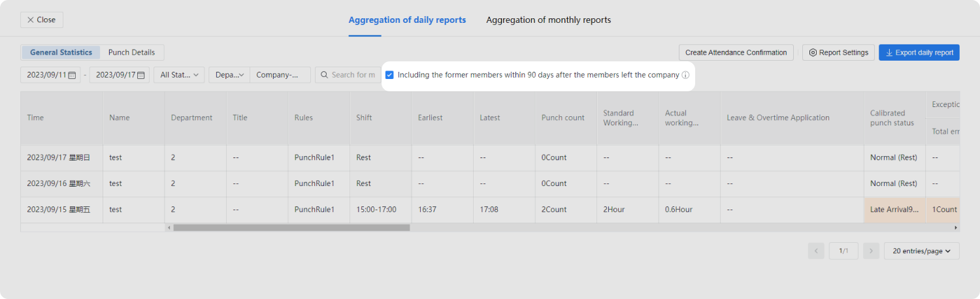Viewport: 980px width, 299px height.
Task: Toggle Including the former members checkbox
Action: click(x=389, y=75)
